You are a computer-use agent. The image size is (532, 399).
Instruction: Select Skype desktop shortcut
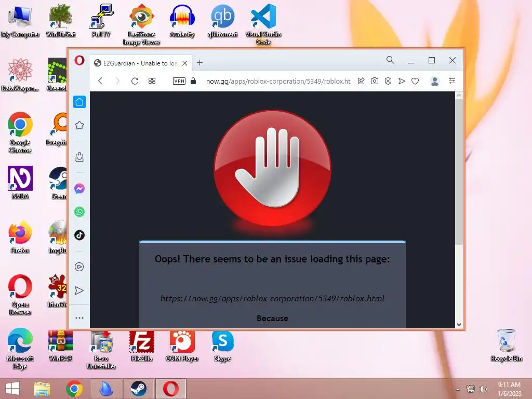[x=222, y=345]
